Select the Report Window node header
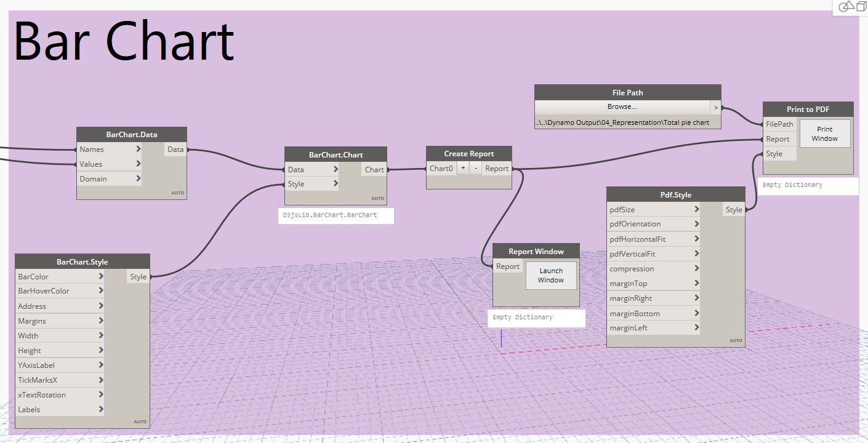The width and height of the screenshot is (868, 443). [536, 251]
